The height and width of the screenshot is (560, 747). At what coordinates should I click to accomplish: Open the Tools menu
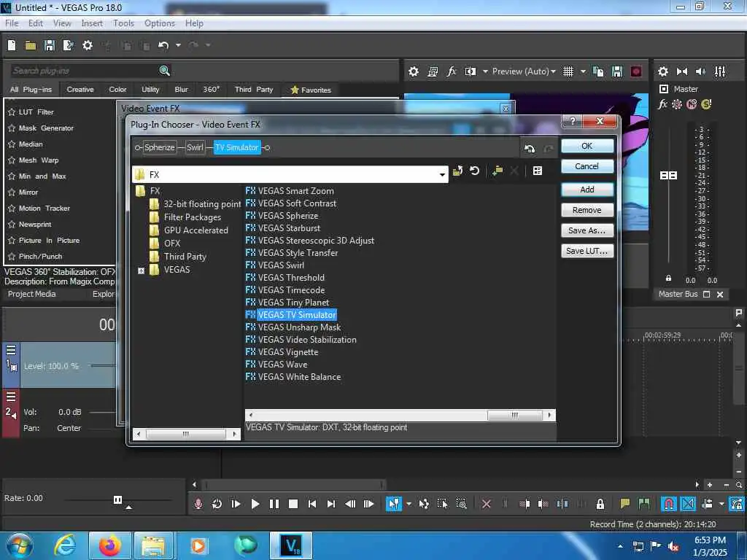123,23
